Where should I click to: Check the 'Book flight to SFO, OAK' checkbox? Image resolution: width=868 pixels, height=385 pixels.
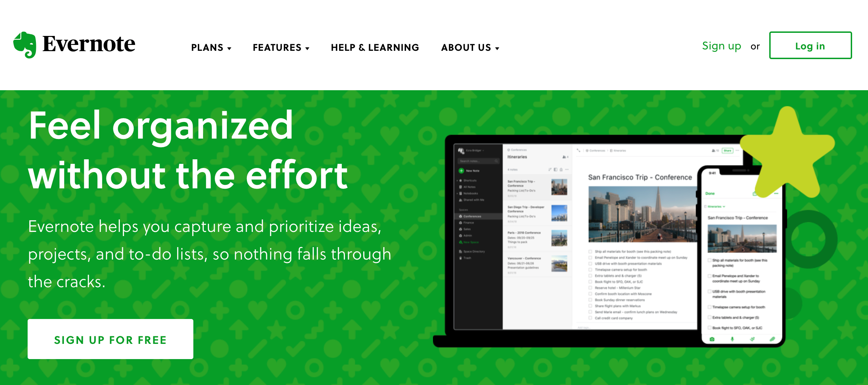click(591, 282)
